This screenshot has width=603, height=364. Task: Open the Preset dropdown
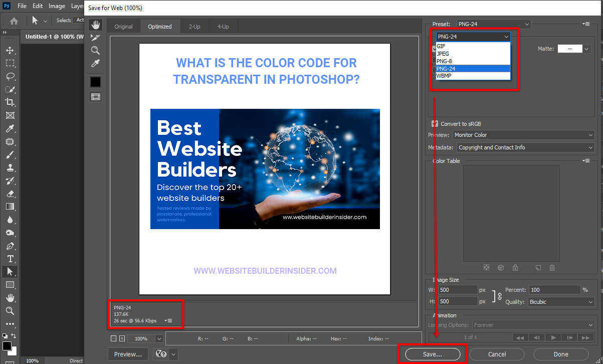coord(493,24)
